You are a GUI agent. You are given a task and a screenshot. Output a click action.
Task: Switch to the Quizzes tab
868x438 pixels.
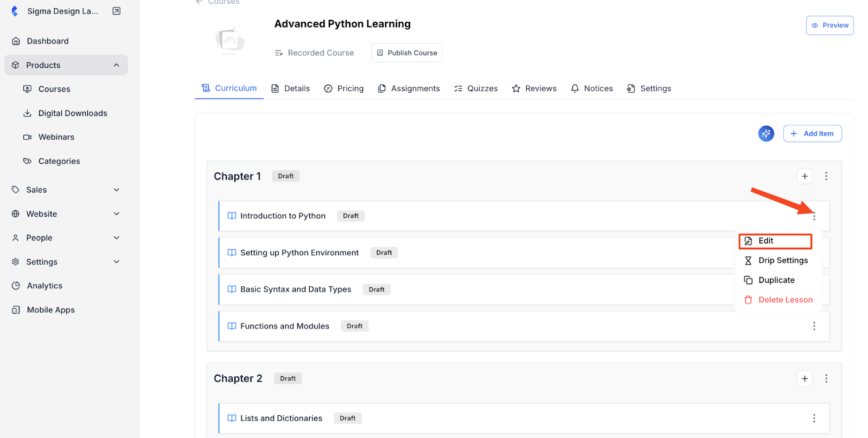476,88
